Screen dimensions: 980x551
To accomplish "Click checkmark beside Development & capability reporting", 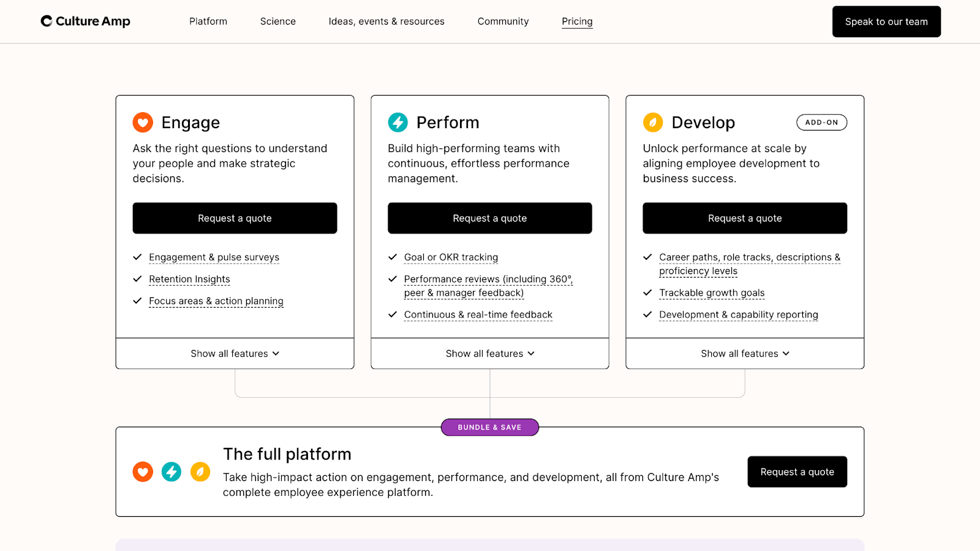I will (647, 314).
